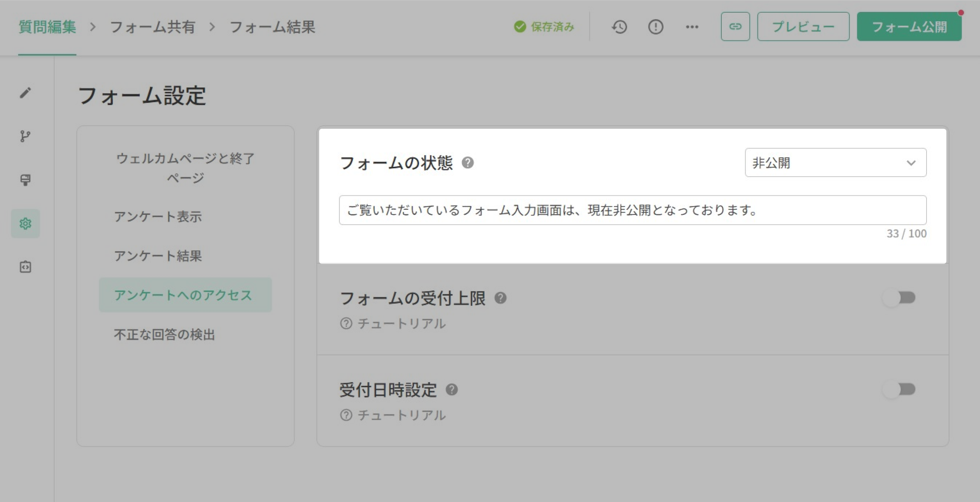Click help icon beside フォームの受付上限

click(x=500, y=298)
